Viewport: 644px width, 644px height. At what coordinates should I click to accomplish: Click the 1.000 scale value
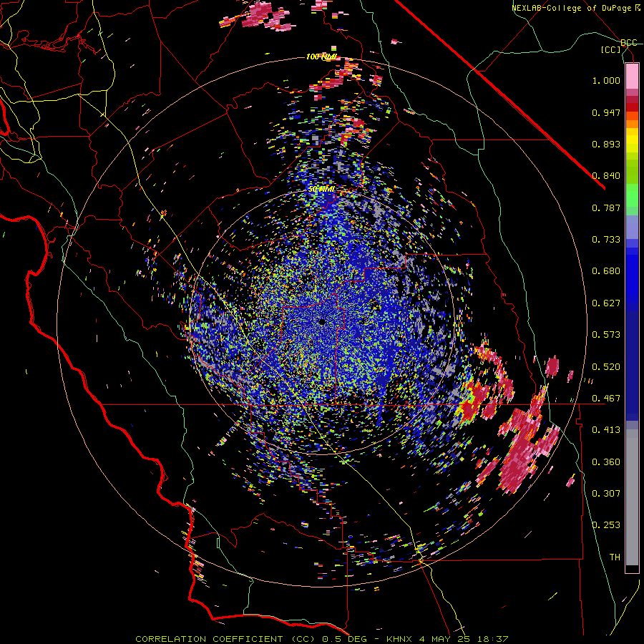[606, 80]
